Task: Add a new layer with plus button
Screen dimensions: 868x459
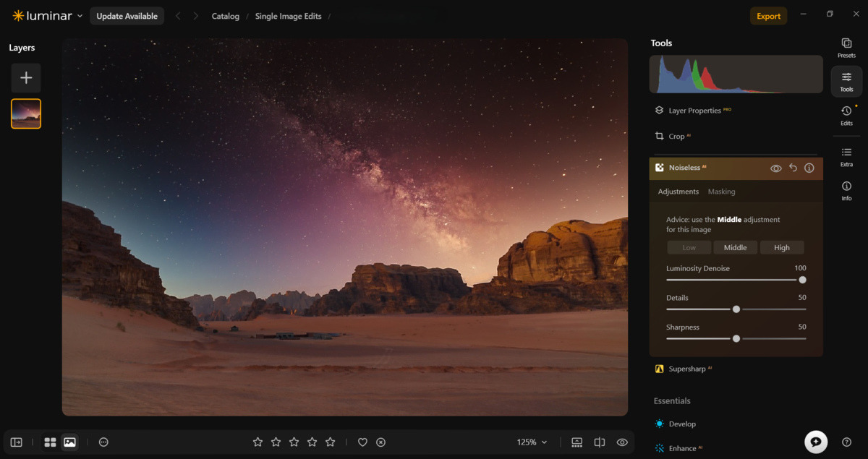Action: (26, 78)
